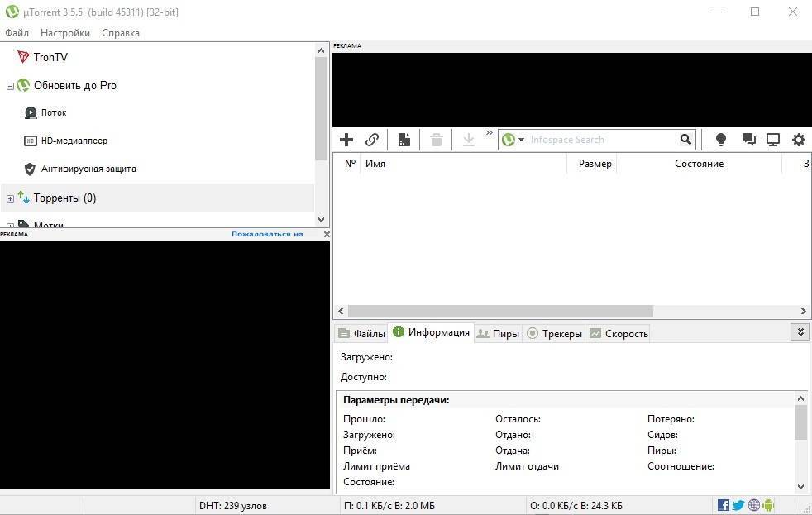Switch to the Скорость tab
The width and height of the screenshot is (812, 515).
click(x=619, y=334)
